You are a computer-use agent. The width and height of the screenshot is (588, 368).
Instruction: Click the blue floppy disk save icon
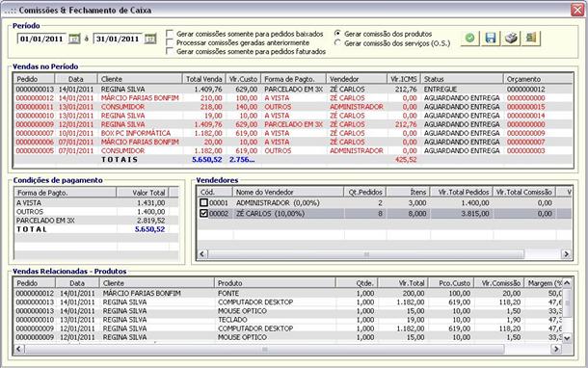point(491,38)
